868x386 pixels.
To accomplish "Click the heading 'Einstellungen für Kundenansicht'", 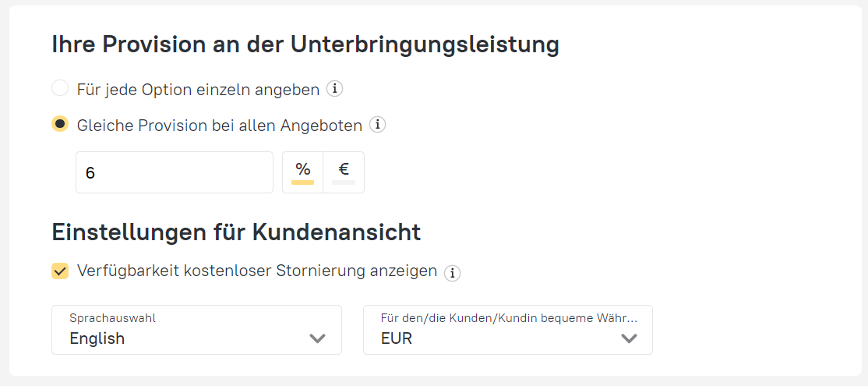I will 236,232.
